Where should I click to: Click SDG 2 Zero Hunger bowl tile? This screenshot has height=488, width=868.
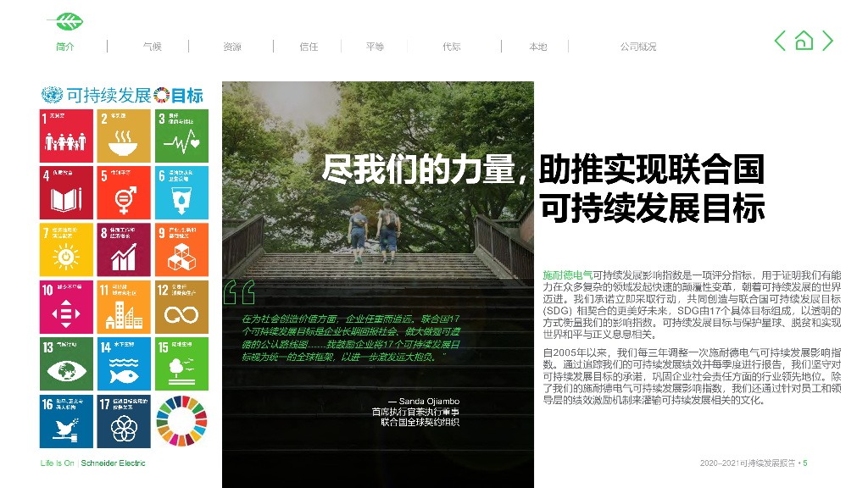click(x=124, y=136)
